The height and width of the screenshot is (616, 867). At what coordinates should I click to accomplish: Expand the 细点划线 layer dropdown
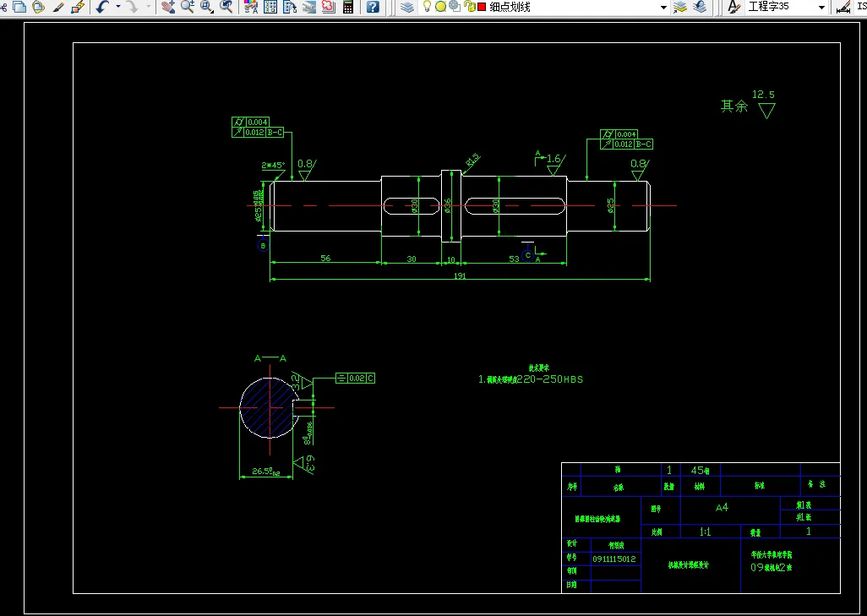click(x=663, y=8)
